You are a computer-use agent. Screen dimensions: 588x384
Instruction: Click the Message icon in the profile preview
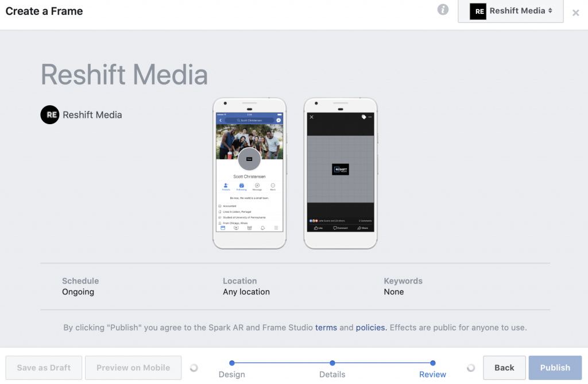point(257,186)
